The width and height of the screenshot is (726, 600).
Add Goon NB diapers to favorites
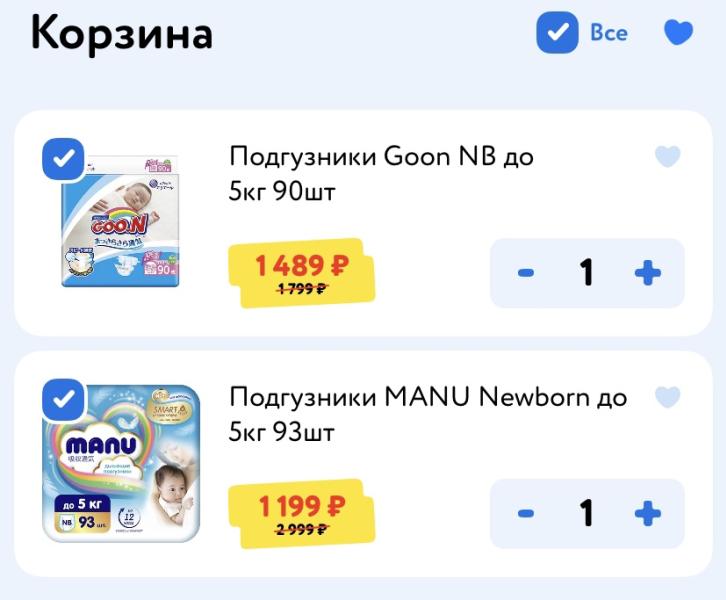[667, 156]
